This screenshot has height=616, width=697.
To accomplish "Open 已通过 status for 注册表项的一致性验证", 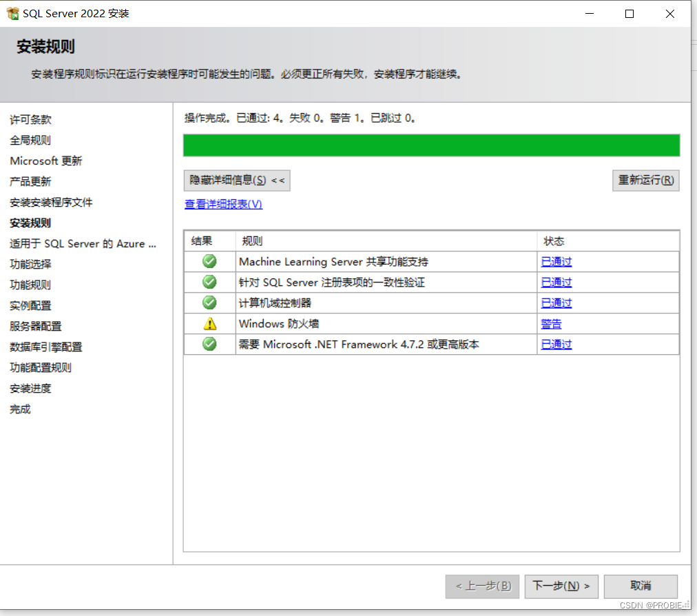I will pyautogui.click(x=556, y=283).
